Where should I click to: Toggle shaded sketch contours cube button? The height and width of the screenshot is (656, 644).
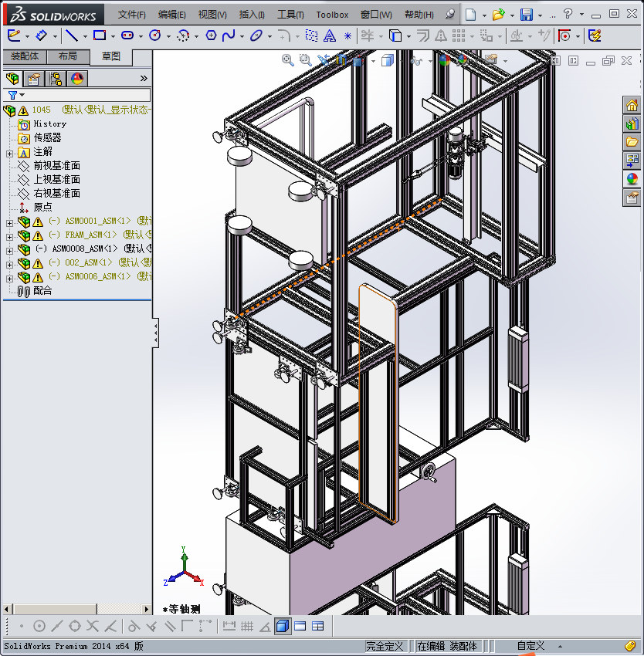click(283, 626)
